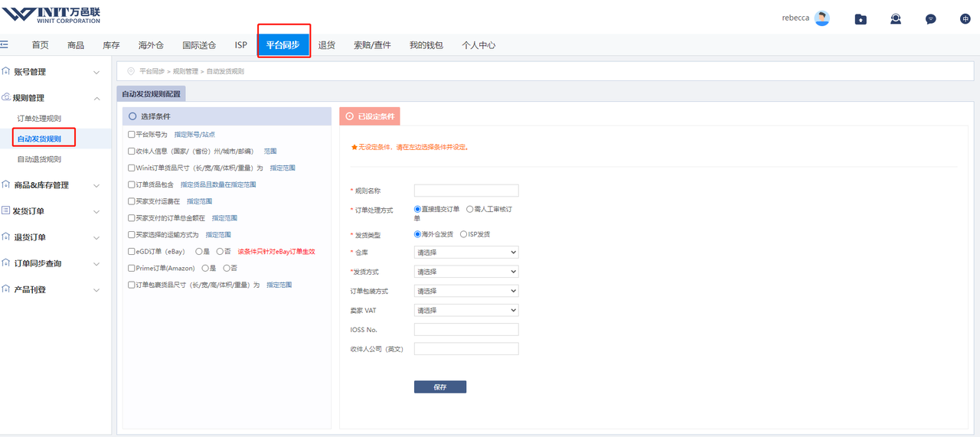Check the 收件人信息 condition checkbox
The height and width of the screenshot is (437, 980).
[131, 152]
